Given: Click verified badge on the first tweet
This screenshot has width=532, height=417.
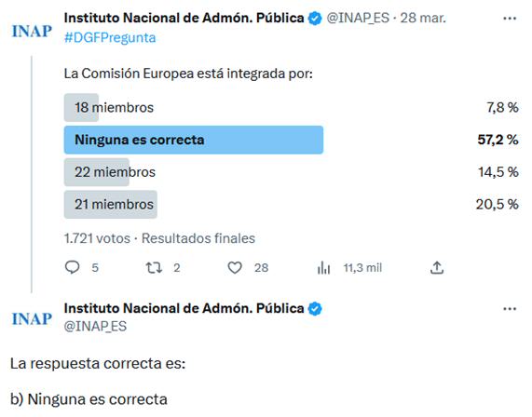Looking at the screenshot, I should [x=315, y=19].
